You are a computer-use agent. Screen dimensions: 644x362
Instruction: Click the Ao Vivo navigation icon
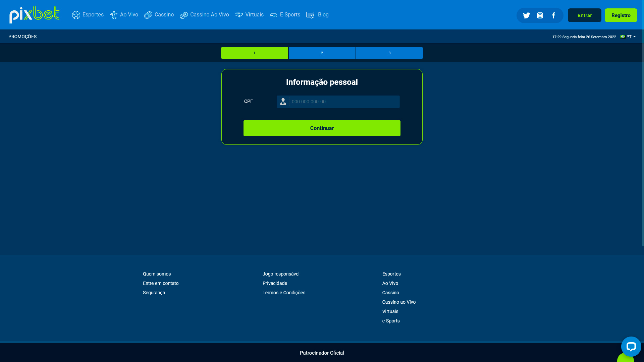(114, 15)
